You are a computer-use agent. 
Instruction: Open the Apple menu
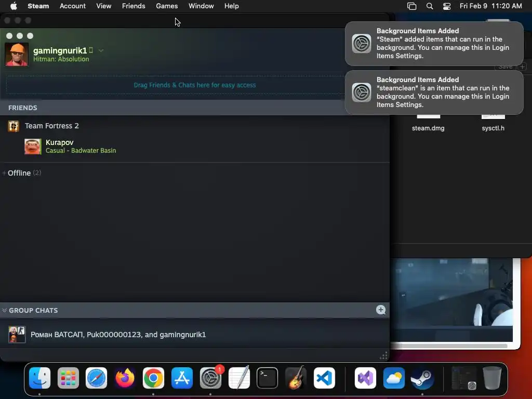pos(14,6)
